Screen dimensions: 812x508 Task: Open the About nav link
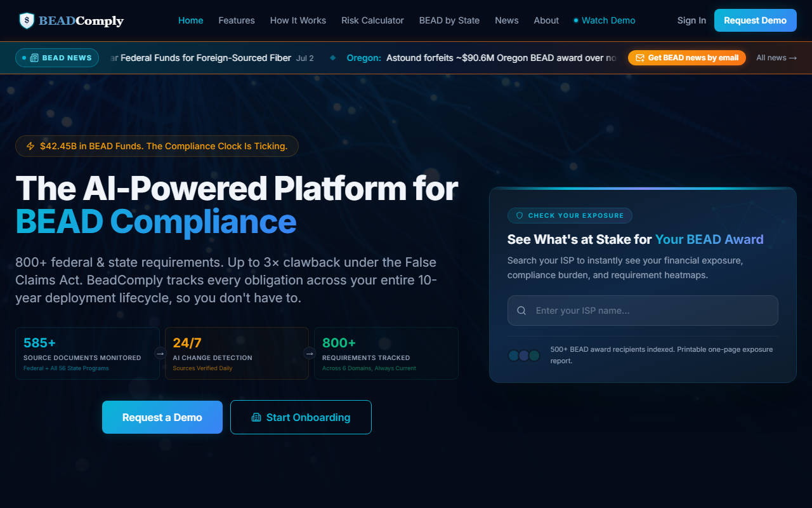coord(546,20)
